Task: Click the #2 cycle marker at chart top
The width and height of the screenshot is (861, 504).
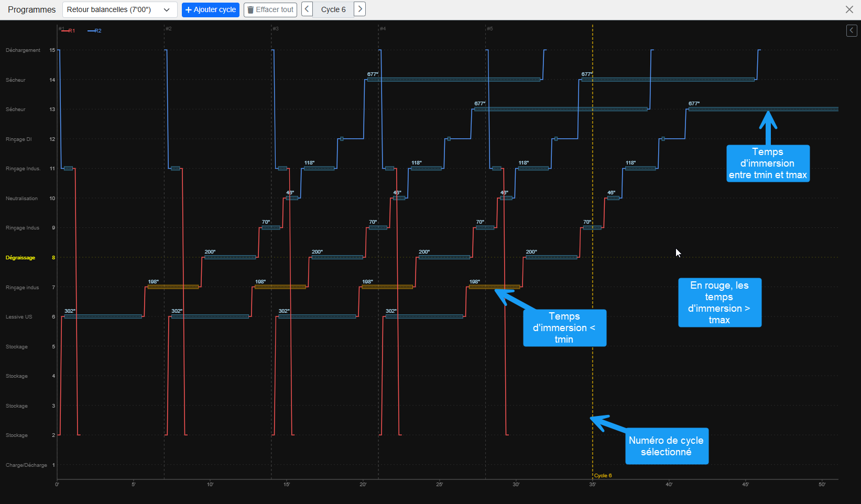Action: (x=168, y=29)
